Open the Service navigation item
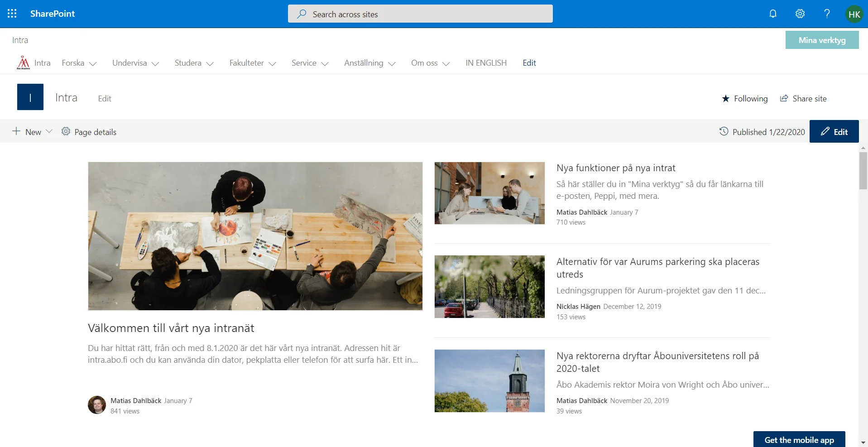 [x=304, y=63]
